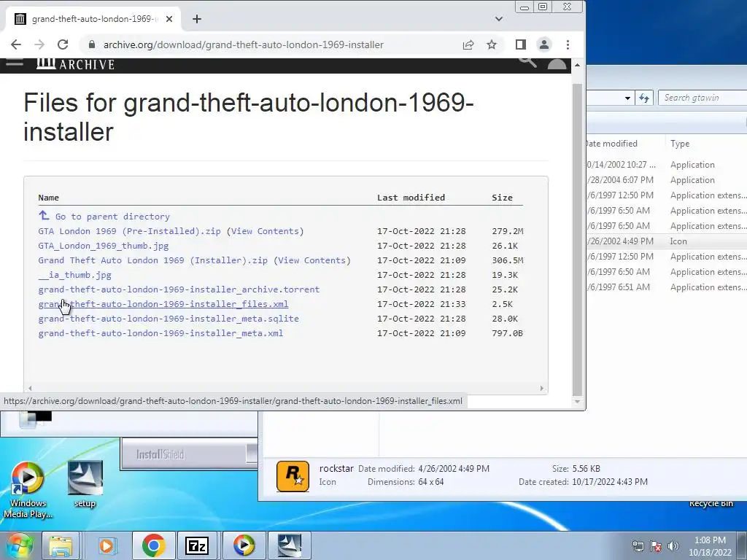
Task: Download GTA London 1969 (Pre-Installed).zip
Action: click(129, 231)
